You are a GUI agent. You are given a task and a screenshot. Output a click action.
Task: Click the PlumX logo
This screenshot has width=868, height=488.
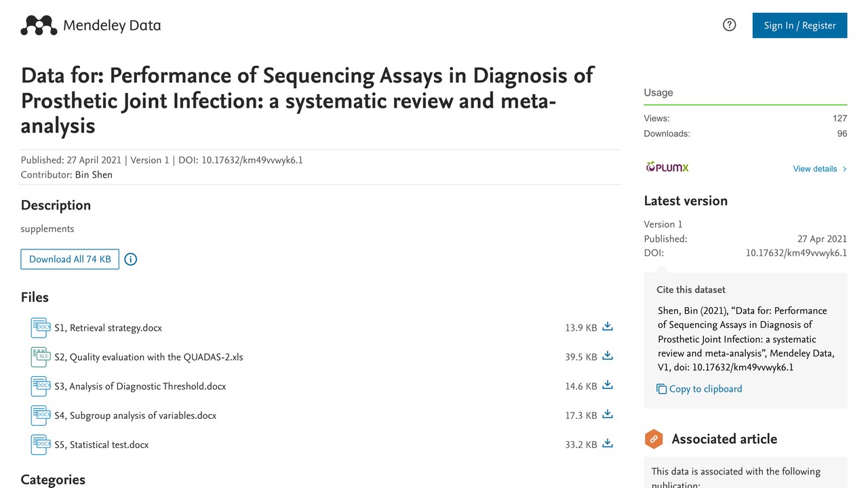pos(667,167)
